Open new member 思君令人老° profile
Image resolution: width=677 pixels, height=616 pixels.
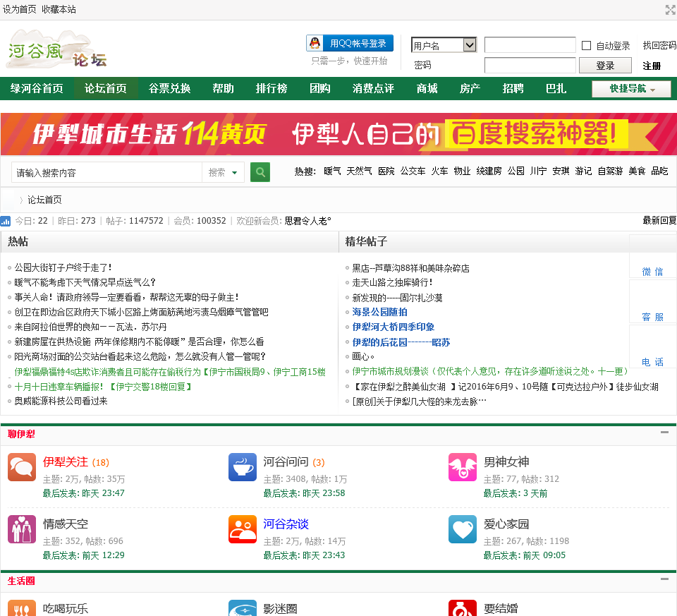[x=308, y=221]
